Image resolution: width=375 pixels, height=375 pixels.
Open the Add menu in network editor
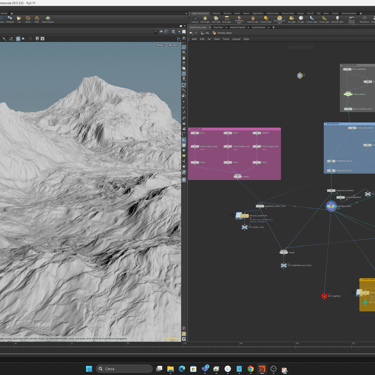click(x=194, y=39)
